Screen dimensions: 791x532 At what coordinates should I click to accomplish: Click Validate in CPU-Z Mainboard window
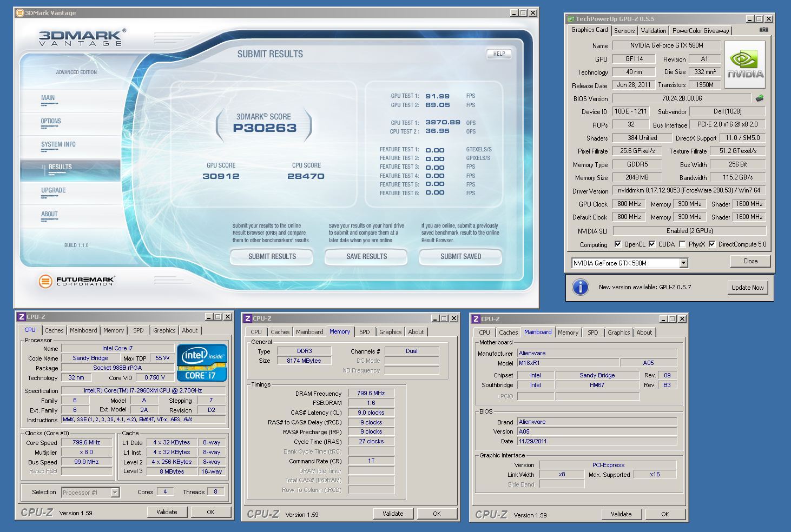[621, 514]
